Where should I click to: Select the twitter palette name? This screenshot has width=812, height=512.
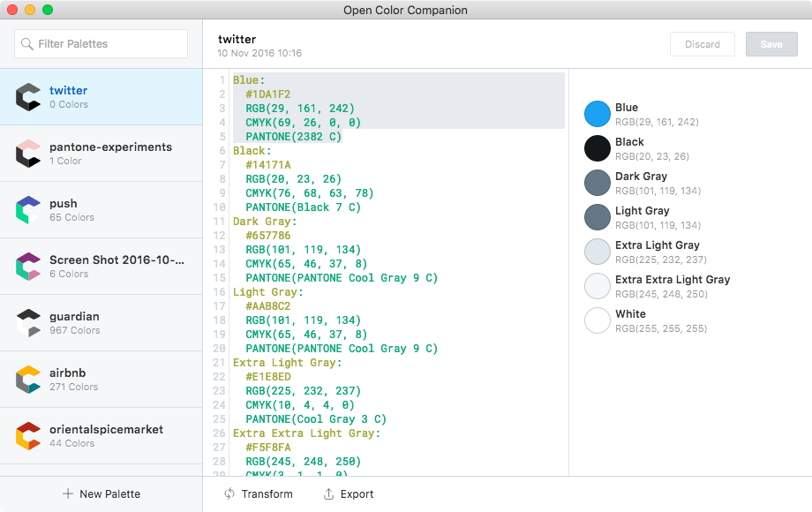point(68,90)
